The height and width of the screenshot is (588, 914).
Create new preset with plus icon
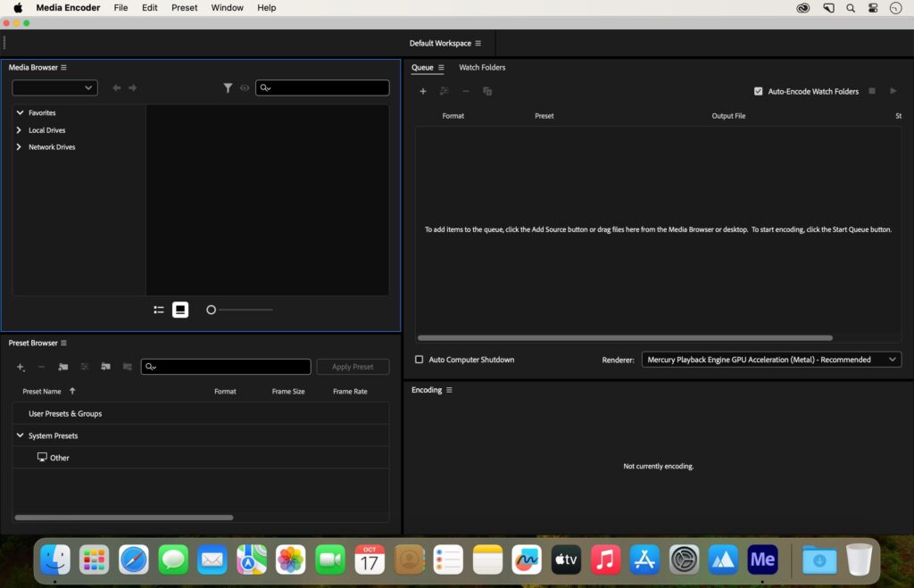point(21,367)
